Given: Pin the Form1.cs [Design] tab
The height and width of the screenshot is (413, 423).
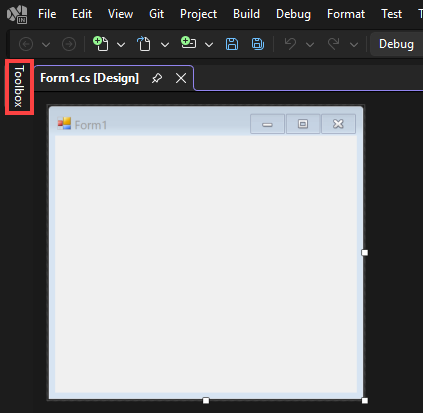Looking at the screenshot, I should 157,78.
